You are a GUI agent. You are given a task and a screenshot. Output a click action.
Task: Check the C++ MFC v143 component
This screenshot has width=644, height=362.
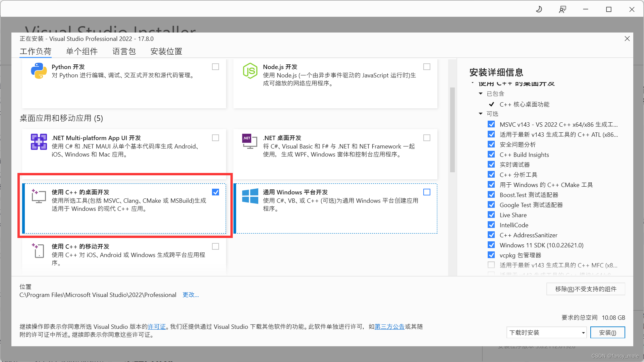click(491, 265)
